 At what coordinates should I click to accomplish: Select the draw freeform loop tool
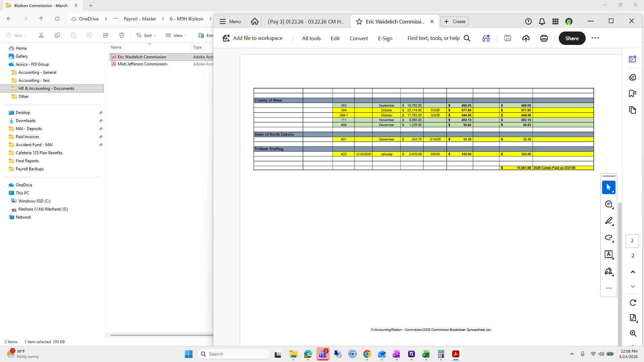608,238
